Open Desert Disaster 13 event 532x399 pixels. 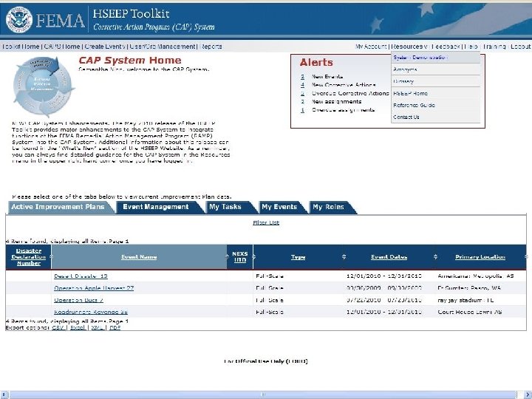(x=81, y=276)
